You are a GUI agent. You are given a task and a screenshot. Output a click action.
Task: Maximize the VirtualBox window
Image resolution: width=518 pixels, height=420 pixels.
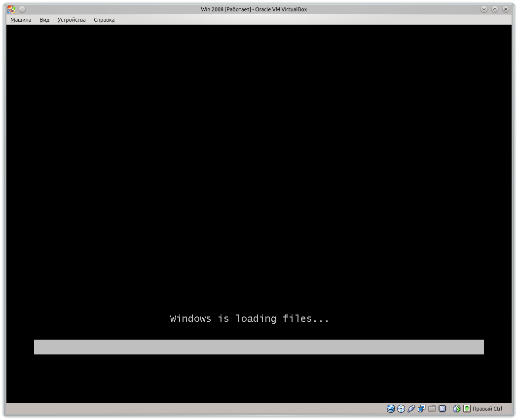(495, 9)
